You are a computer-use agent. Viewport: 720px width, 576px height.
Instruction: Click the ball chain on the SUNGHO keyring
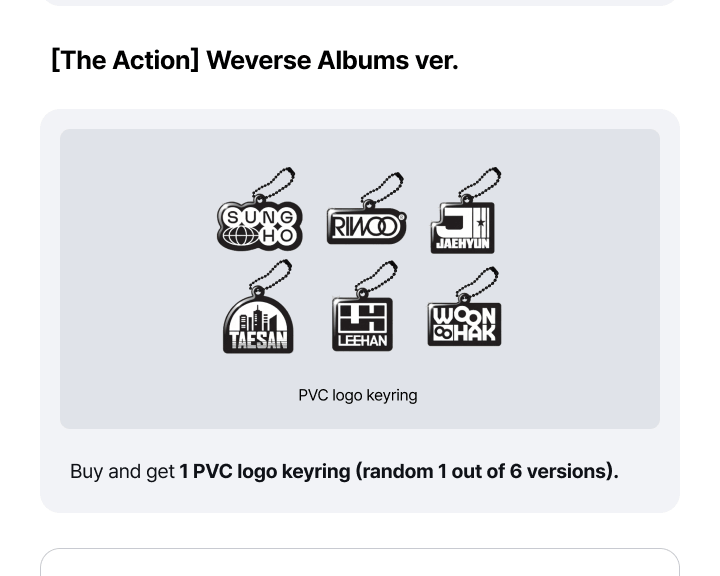coord(274,184)
